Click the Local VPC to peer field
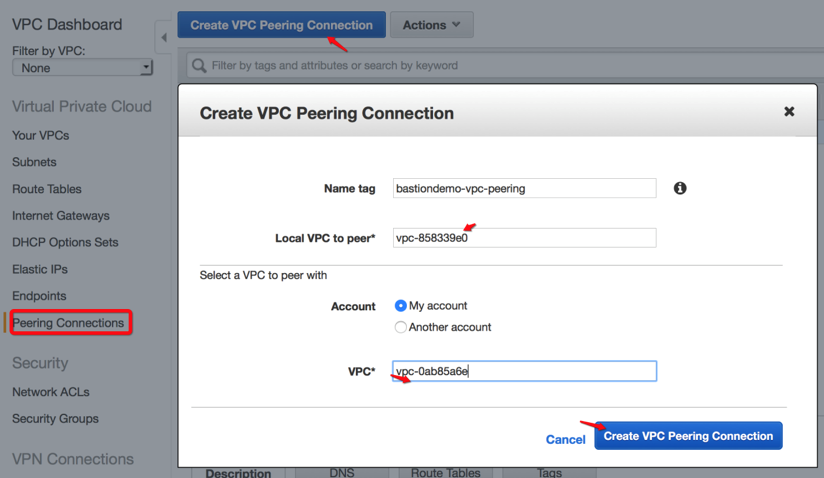The image size is (824, 478). (524, 238)
